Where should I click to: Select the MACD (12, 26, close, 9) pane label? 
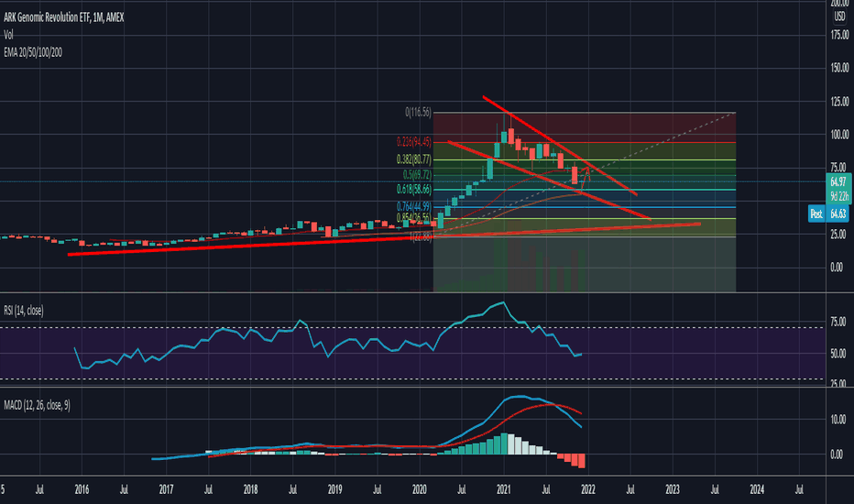click(37, 405)
